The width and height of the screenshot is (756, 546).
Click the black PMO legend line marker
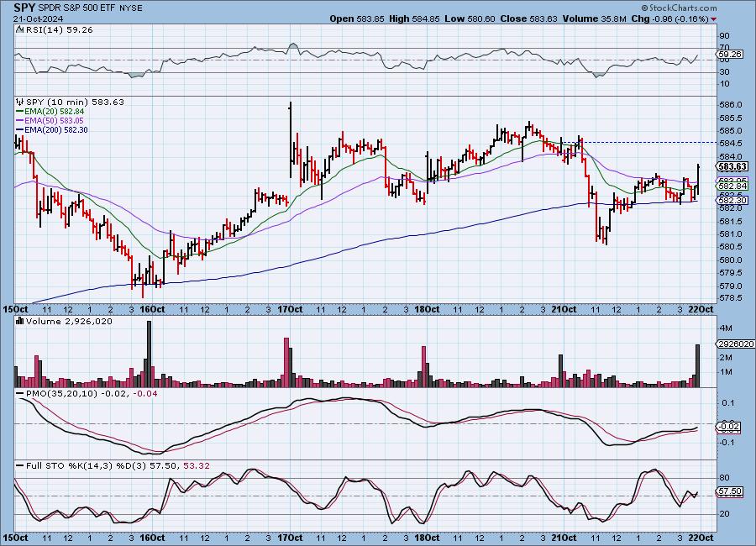[20, 394]
